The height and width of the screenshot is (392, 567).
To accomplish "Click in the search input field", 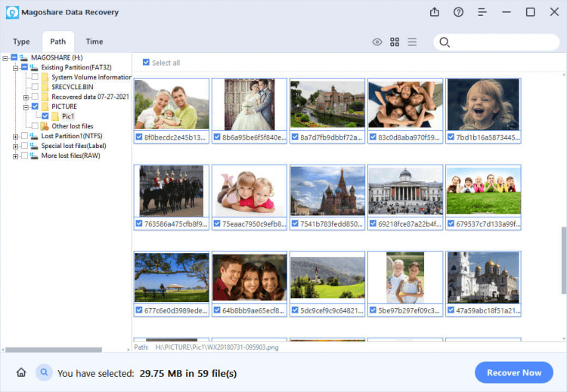I will click(503, 42).
